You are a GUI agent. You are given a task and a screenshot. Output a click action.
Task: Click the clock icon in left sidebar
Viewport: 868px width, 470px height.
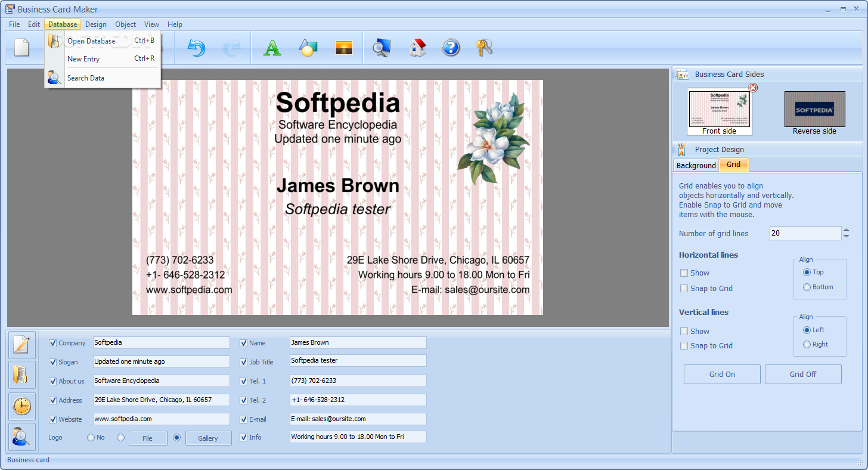[x=22, y=406]
